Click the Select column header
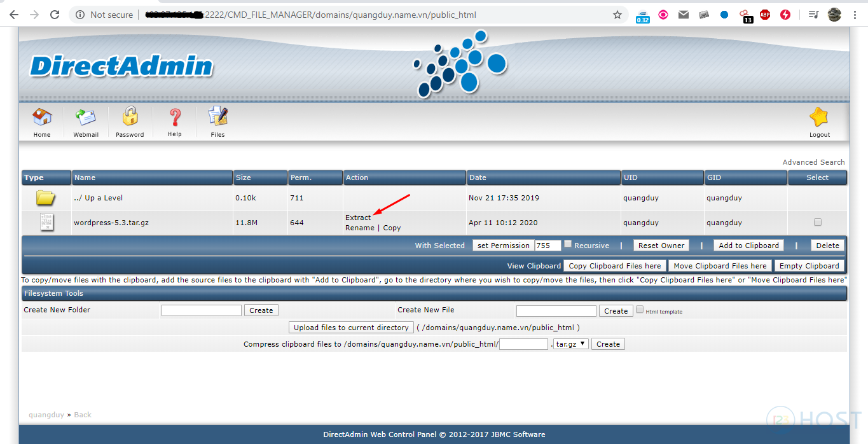Viewport: 868px width, 444px height. coord(818,177)
